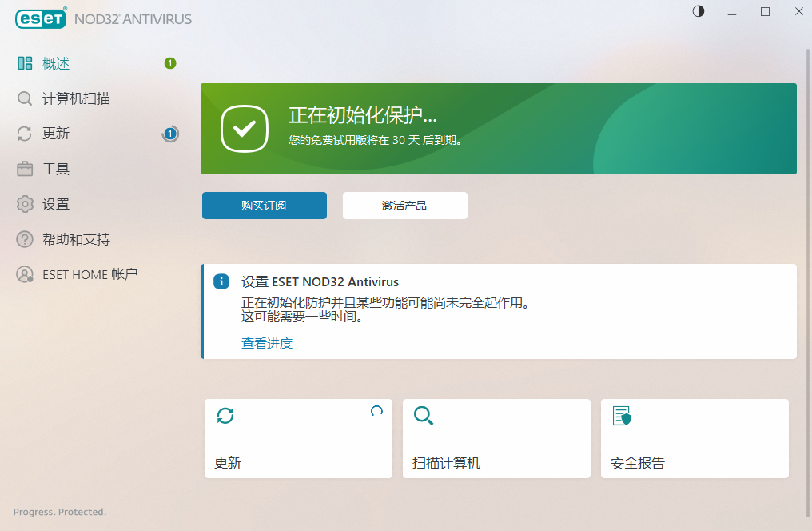This screenshot has width=812, height=531.
Task: Open the 概述 overview tab
Action: (x=56, y=63)
